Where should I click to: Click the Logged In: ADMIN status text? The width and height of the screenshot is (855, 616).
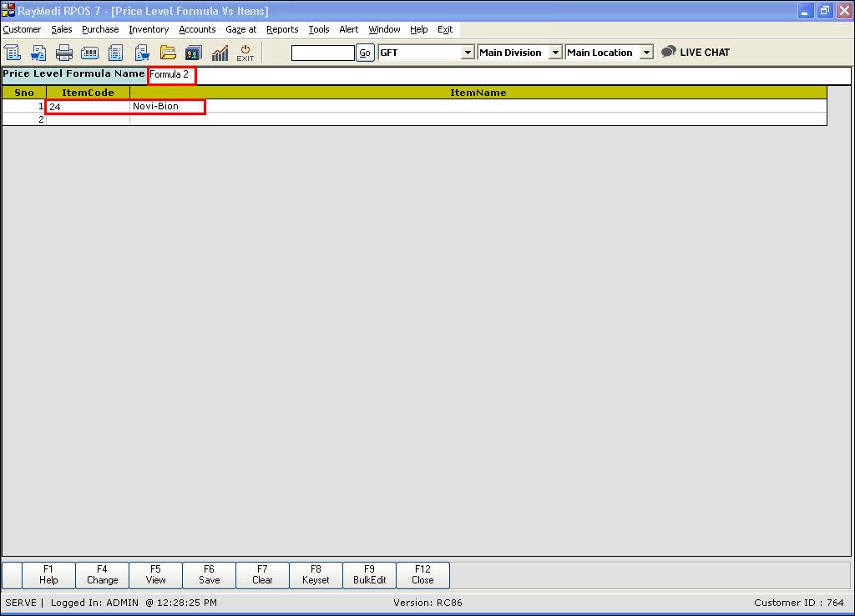pos(94,603)
